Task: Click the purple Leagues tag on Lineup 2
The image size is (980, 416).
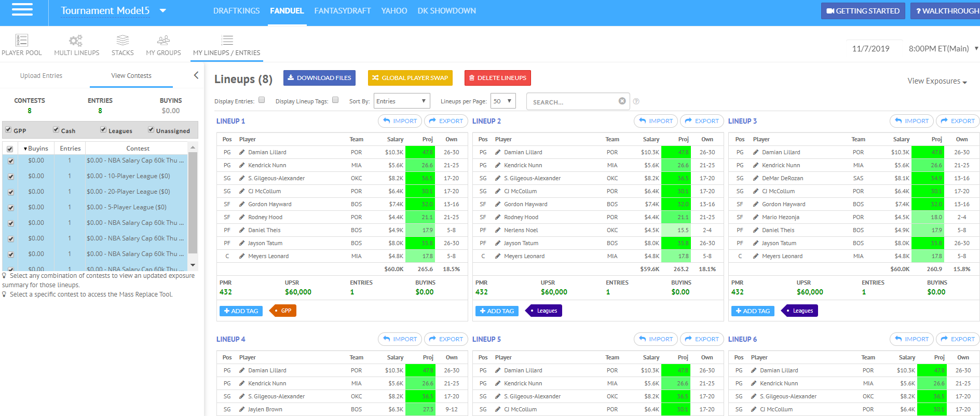Action: (x=544, y=311)
